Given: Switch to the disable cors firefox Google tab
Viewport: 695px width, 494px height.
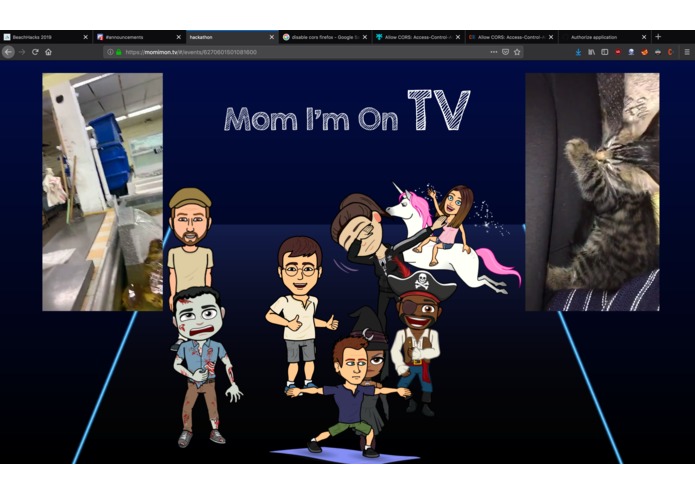Looking at the screenshot, I should 325,37.
